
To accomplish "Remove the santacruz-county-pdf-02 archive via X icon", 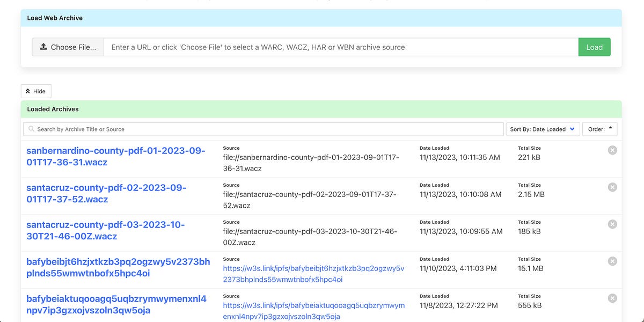I will (x=612, y=187).
